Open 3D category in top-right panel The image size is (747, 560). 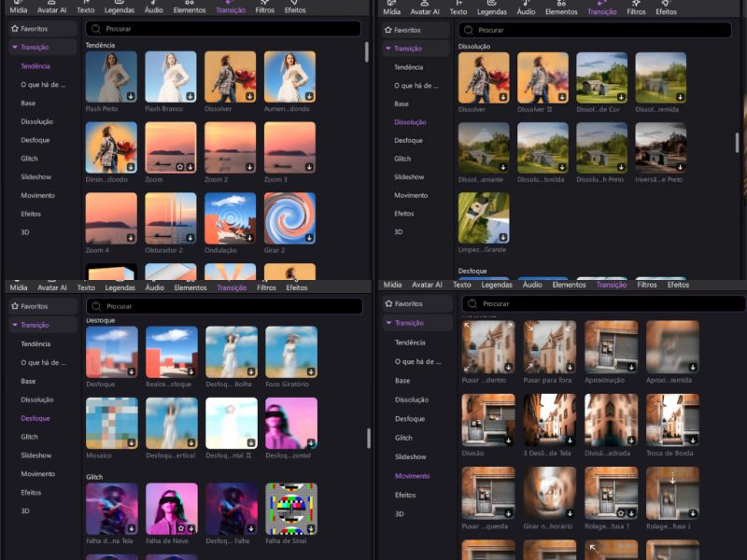point(399,231)
